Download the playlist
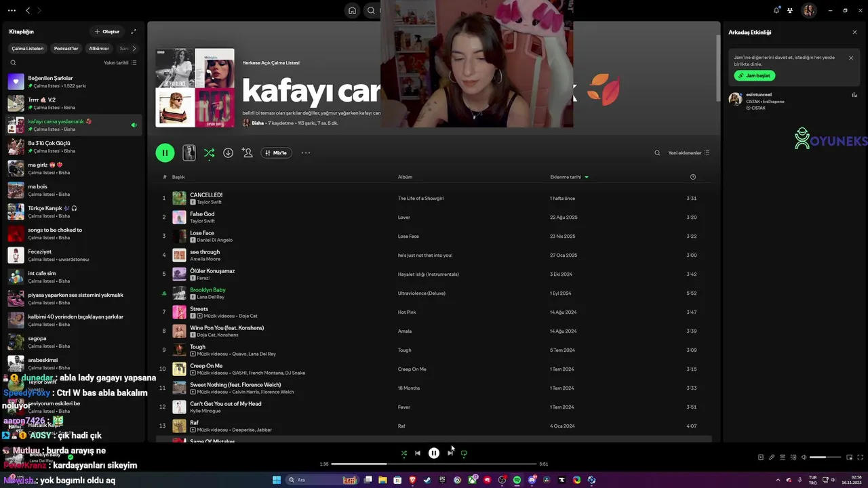 228,152
